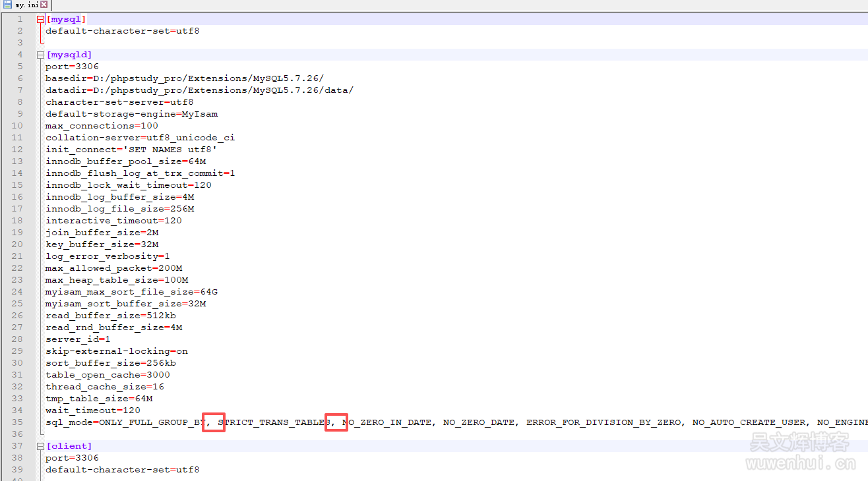The height and width of the screenshot is (481, 868).
Task: Place cursor on max_connections=100 line
Action: [102, 126]
